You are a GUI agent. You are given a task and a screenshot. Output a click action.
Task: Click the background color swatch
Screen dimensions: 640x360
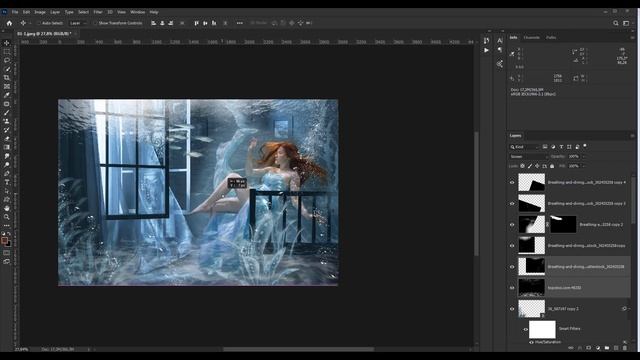click(x=9, y=244)
